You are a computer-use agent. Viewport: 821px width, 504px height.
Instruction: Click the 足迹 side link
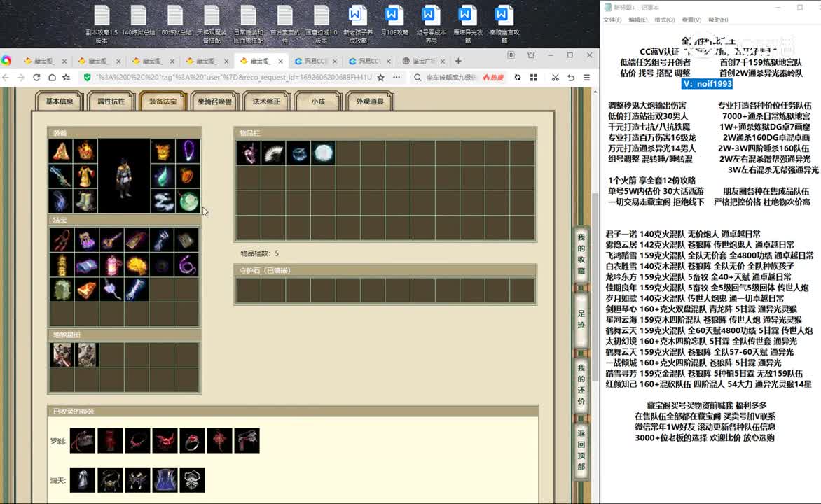point(581,318)
